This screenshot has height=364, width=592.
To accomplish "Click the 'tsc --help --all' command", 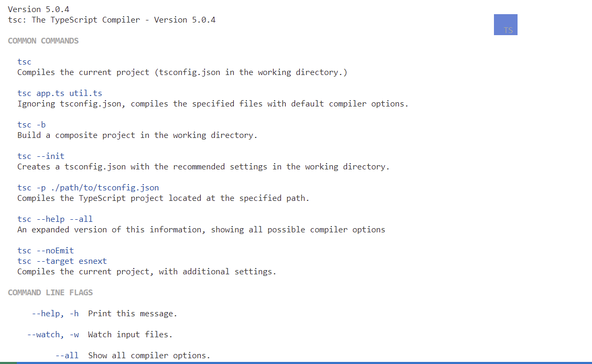I will [55, 219].
